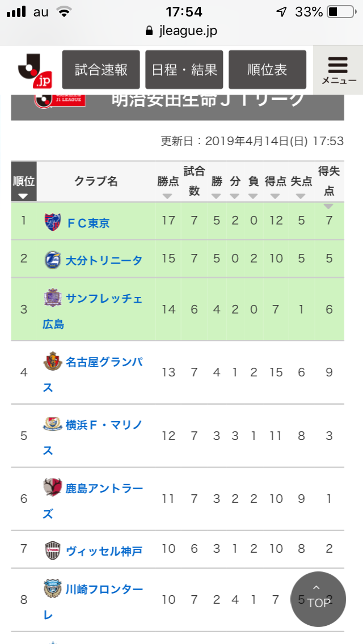Tap the Yokohama F. Marinos emblem
The image size is (363, 644).
[52, 424]
